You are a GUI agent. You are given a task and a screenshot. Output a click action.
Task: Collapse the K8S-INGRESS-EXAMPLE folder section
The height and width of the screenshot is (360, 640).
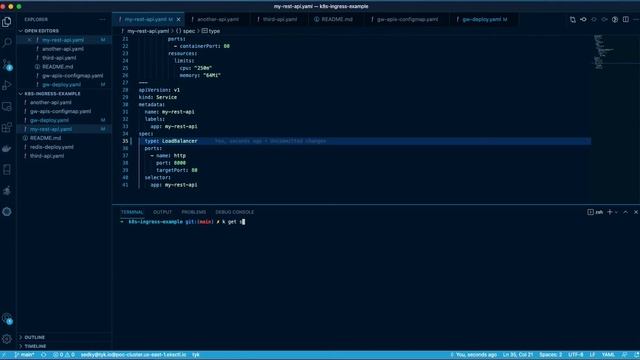[50, 94]
